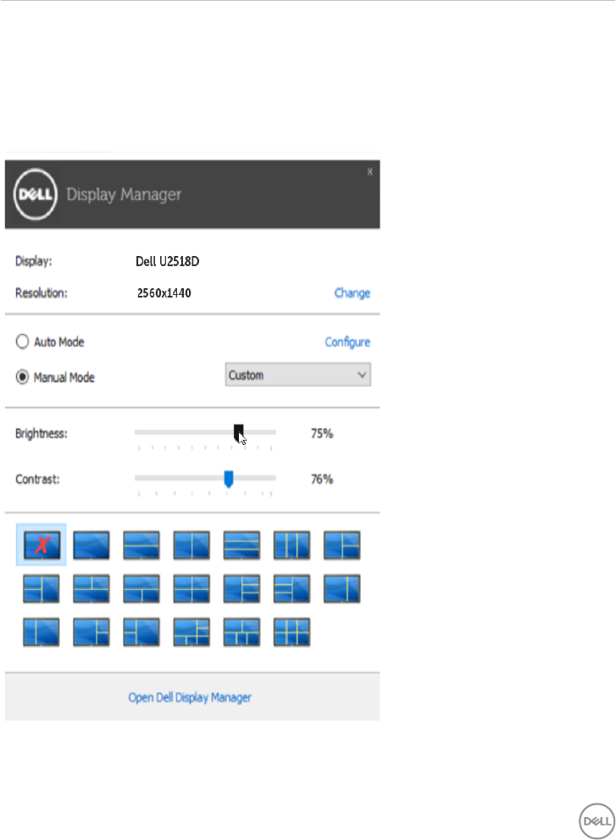The width and height of the screenshot is (616, 840).
Task: Select wide left pane with narrow right column
Action: point(341,589)
